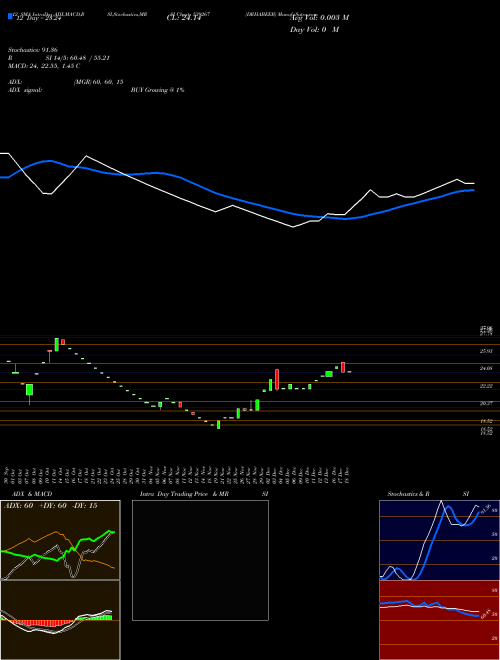Click the MACD histogram chart panel
The height and width of the screenshot is (660, 500).
tap(60, 620)
